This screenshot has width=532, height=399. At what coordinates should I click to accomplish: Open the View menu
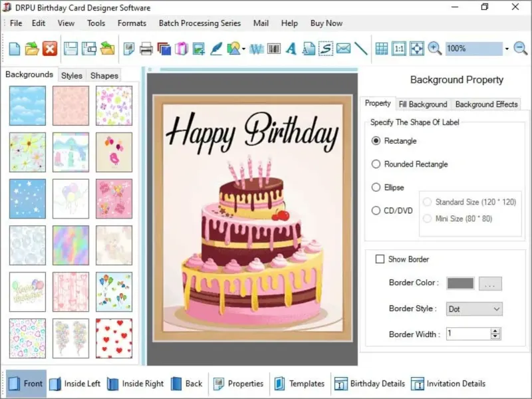coord(66,23)
